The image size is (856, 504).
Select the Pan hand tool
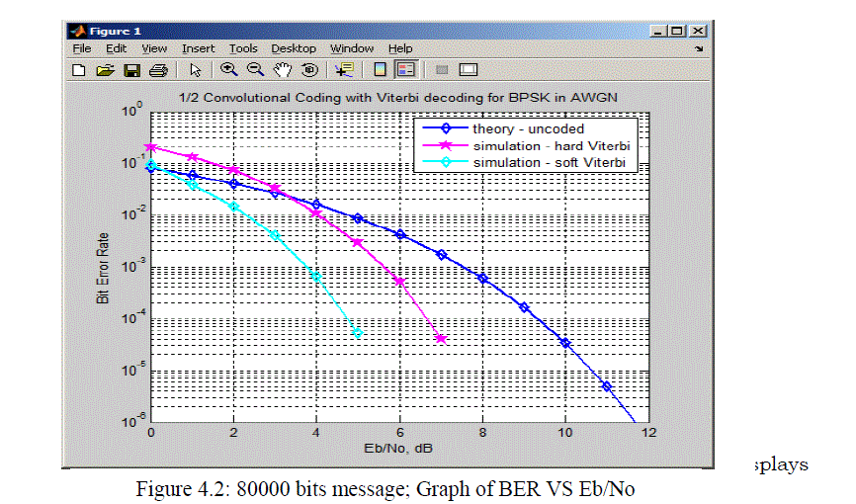pyautogui.click(x=283, y=70)
